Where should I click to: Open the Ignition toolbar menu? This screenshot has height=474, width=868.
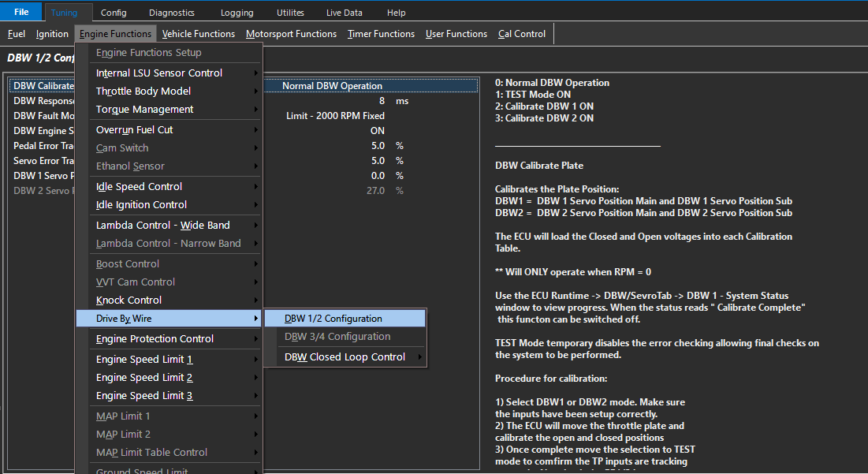(52, 34)
